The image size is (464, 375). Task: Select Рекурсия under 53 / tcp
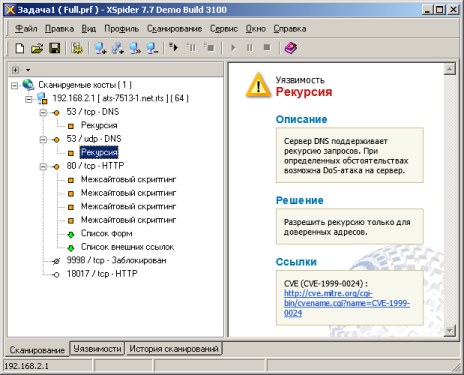(99, 125)
